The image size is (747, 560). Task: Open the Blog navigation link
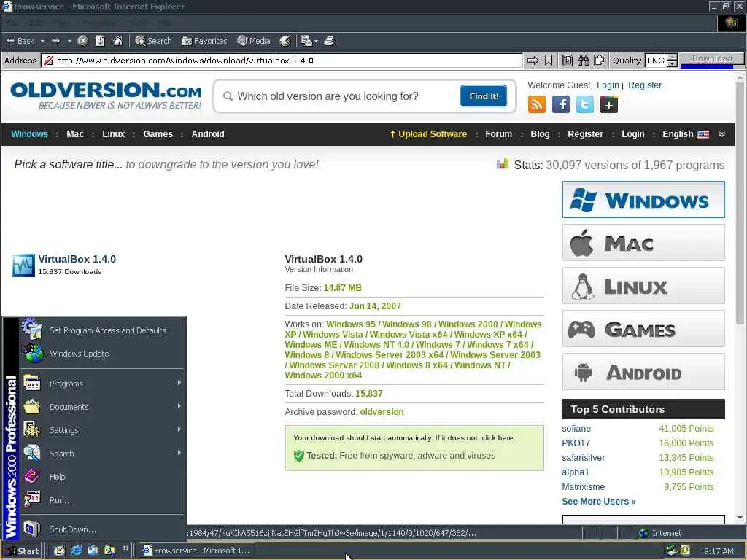click(x=540, y=134)
